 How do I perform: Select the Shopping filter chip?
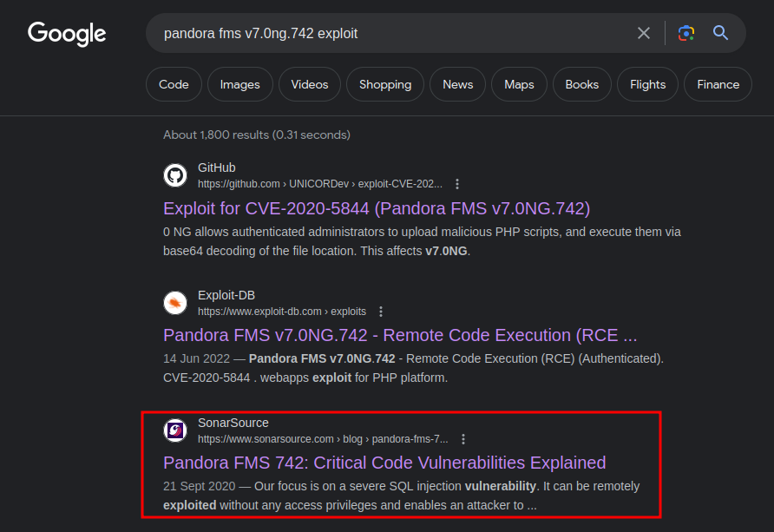(385, 84)
